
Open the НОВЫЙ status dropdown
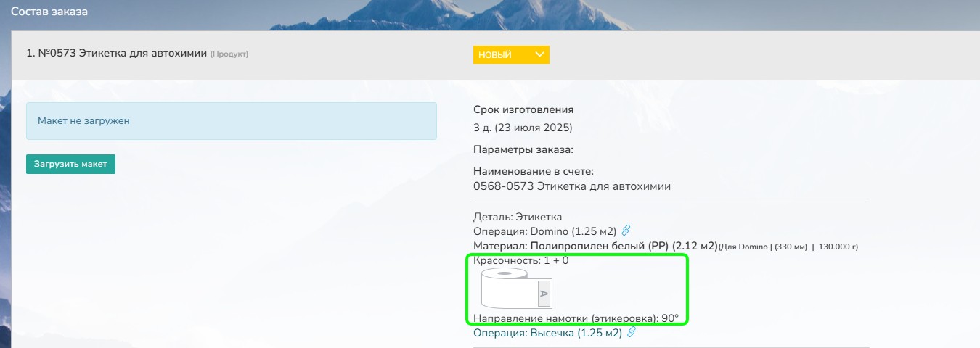511,55
